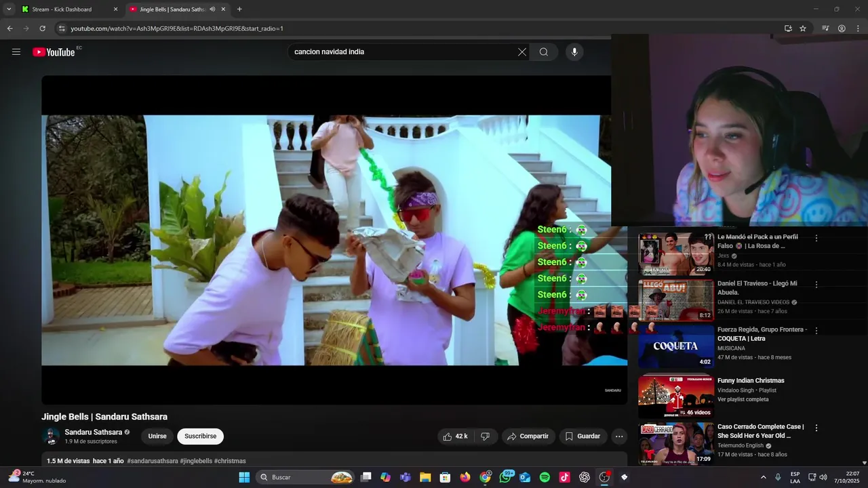Open the COQUETA lyric video thumbnail
This screenshot has width=868, height=488.
(x=676, y=346)
